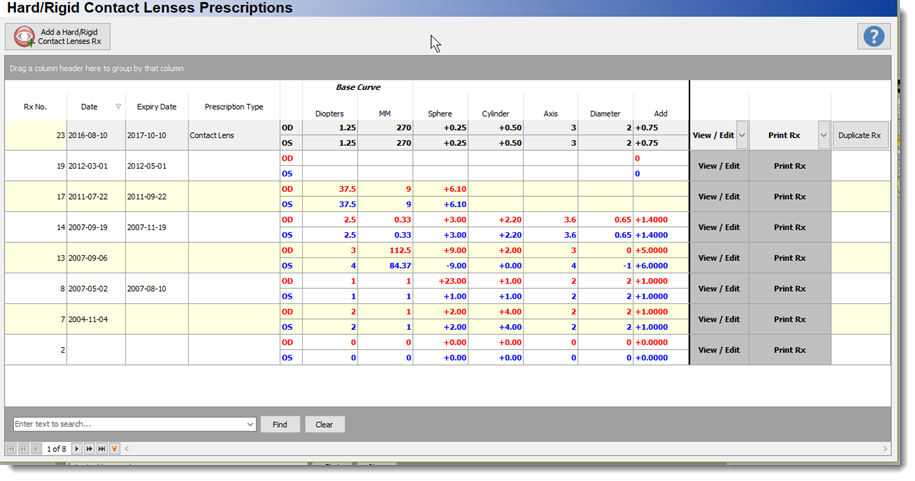This screenshot has width=915, height=481.
Task: Click scroll right arrow on horizontal scrollbar
Action: click(885, 449)
